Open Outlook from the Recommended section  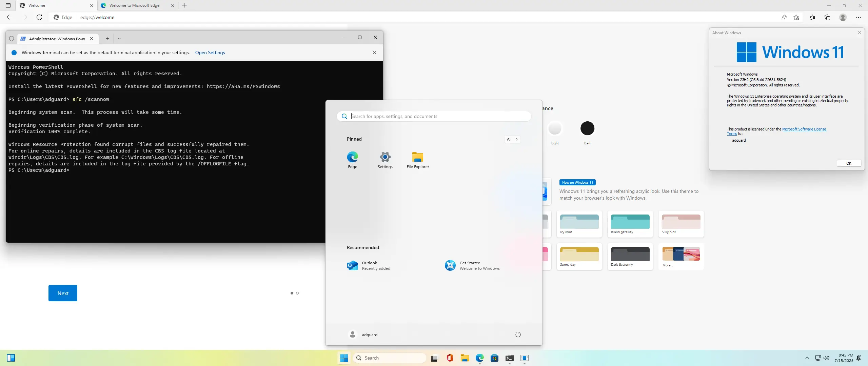369,265
